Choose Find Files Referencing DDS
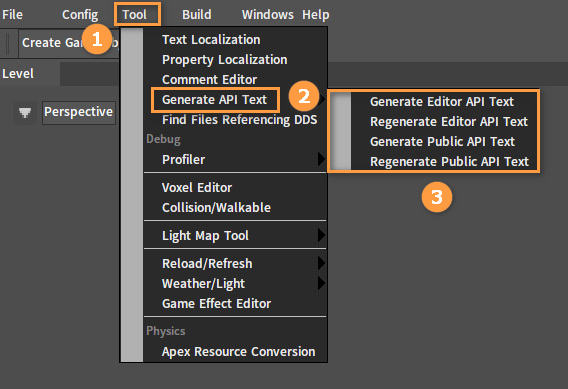The height and width of the screenshot is (389, 568). 235,120
